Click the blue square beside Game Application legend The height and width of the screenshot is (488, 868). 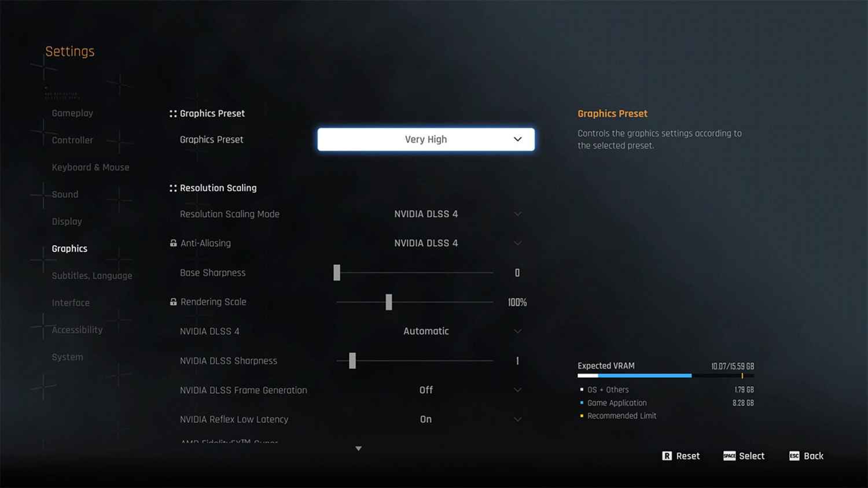point(580,402)
